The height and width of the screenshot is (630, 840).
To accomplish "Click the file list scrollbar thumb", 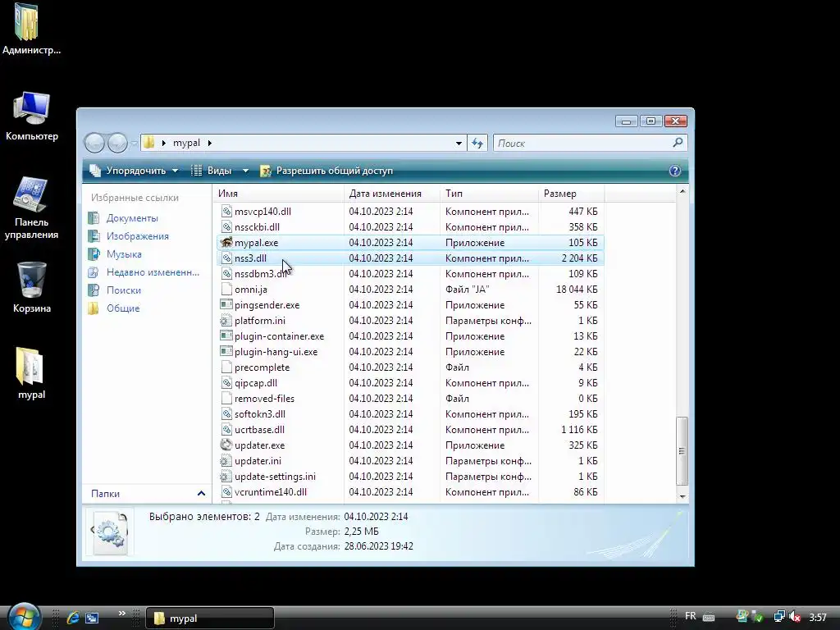I will tap(682, 451).
